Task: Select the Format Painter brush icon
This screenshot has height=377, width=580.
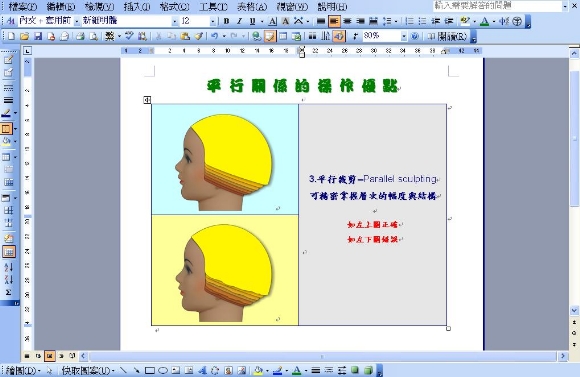Action: pyautogui.click(x=199, y=36)
